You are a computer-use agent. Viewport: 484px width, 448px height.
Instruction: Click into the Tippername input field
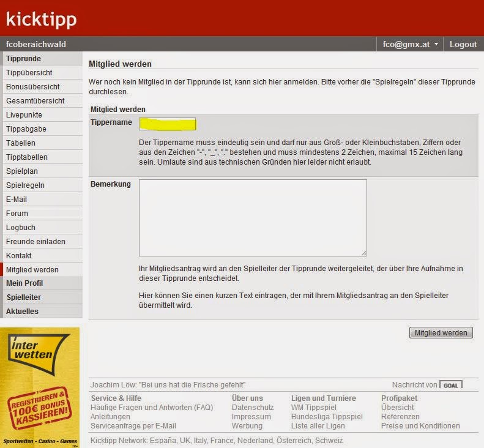[167, 124]
